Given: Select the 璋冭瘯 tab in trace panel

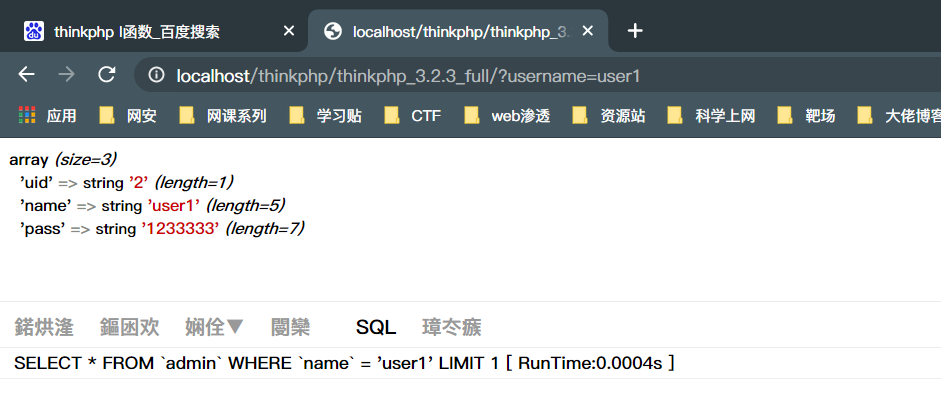Looking at the screenshot, I should pos(452,327).
